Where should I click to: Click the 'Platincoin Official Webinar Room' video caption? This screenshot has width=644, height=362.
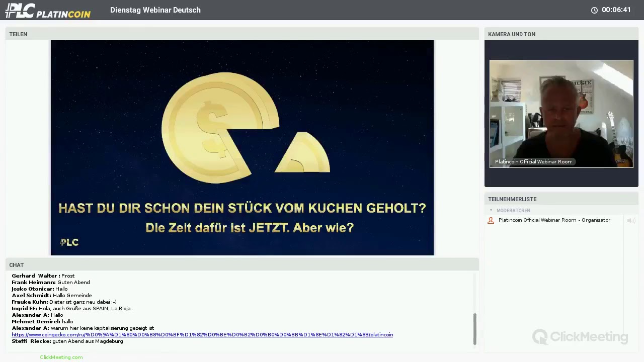tap(533, 162)
